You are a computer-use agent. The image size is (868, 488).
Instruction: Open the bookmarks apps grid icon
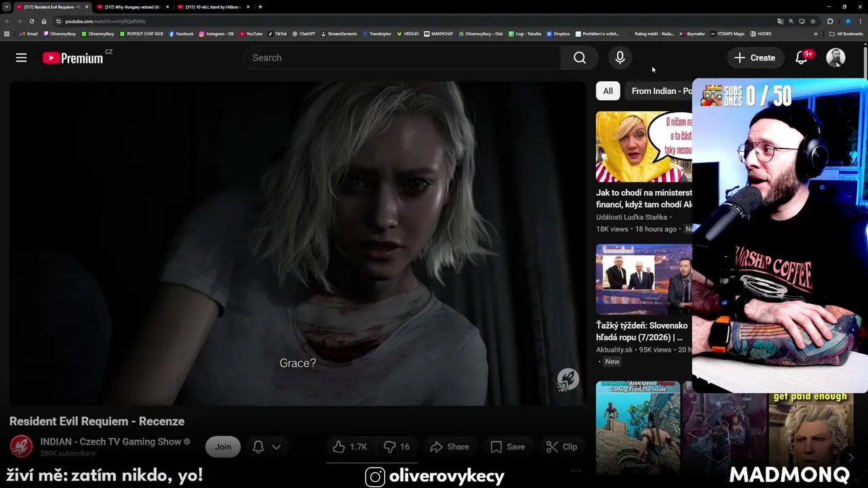tap(7, 33)
